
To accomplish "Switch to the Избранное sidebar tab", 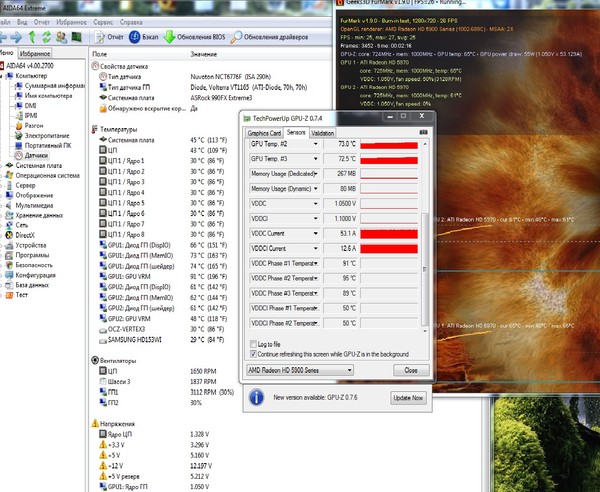I will (35, 54).
